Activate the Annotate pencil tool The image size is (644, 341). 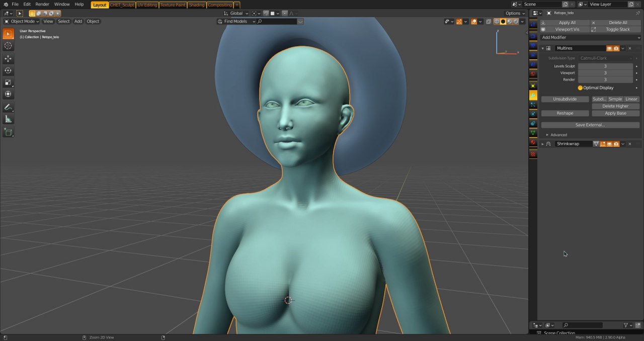(x=8, y=108)
